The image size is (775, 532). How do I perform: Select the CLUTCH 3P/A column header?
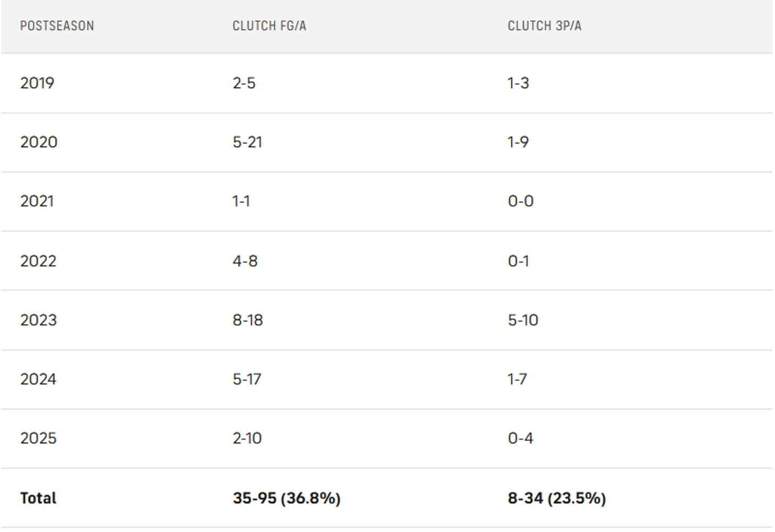pyautogui.click(x=544, y=26)
